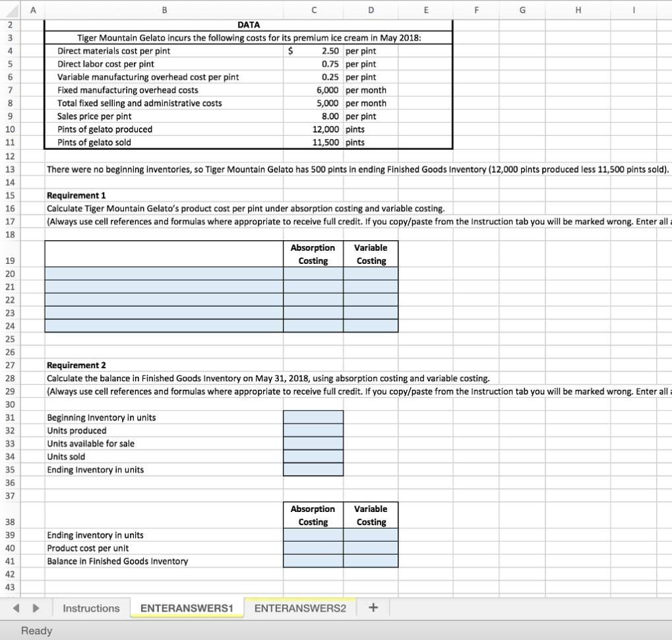Click the Units produced answer cell
The height and width of the screenshot is (640, 672).
click(313, 430)
